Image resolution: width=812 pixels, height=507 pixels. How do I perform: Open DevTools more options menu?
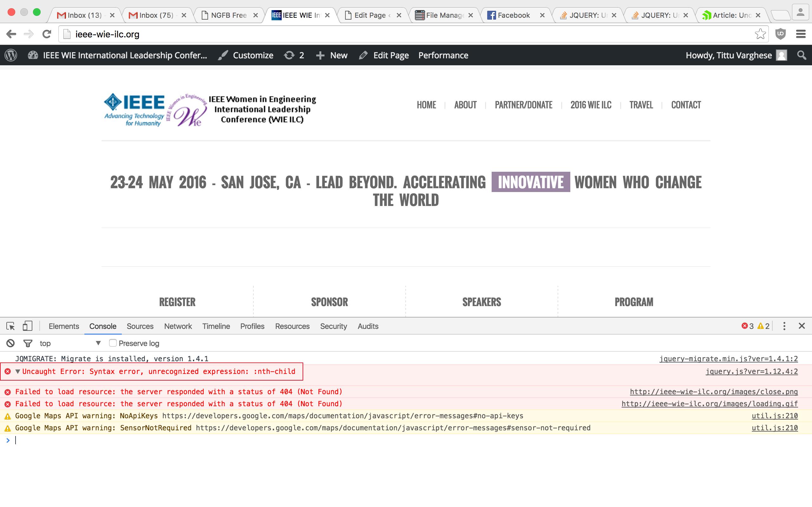click(784, 326)
